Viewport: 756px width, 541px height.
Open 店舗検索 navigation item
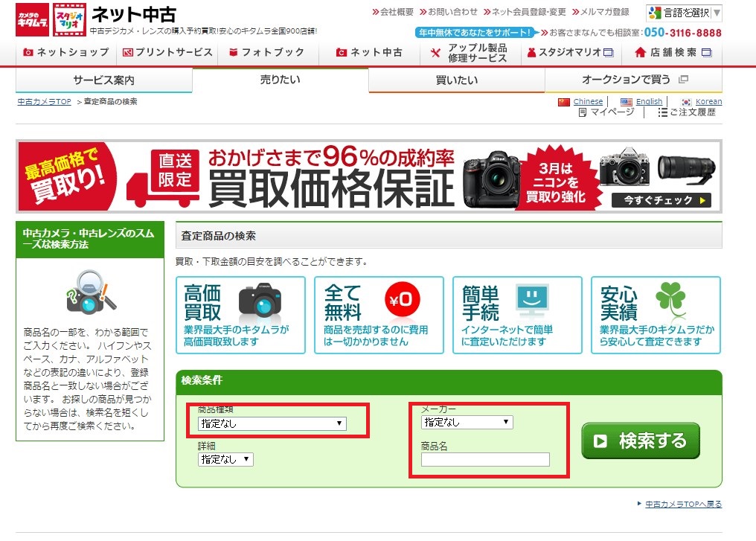673,52
